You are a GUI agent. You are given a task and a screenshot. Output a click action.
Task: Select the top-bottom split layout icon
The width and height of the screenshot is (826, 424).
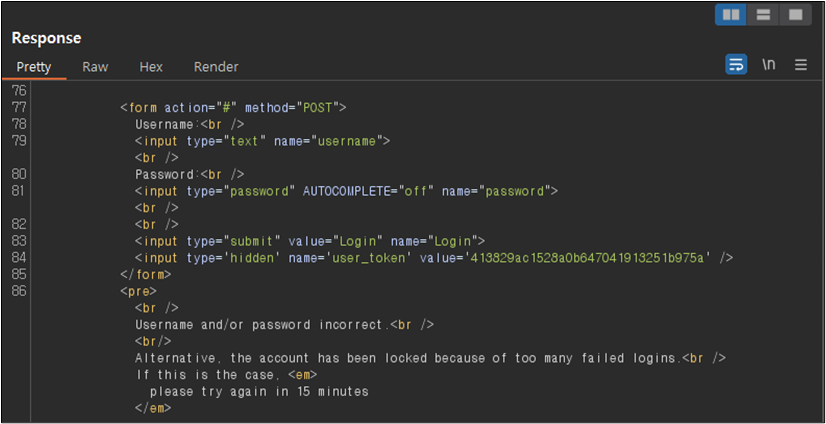(763, 15)
